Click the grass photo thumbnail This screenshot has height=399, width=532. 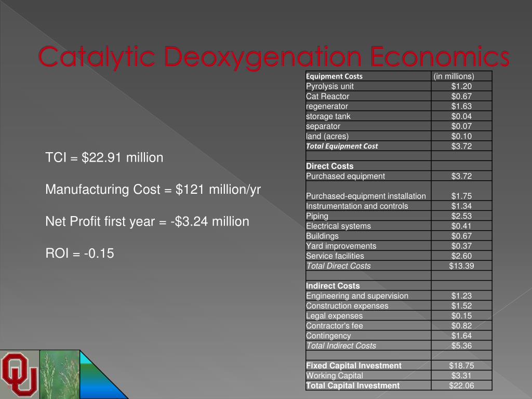60,375
